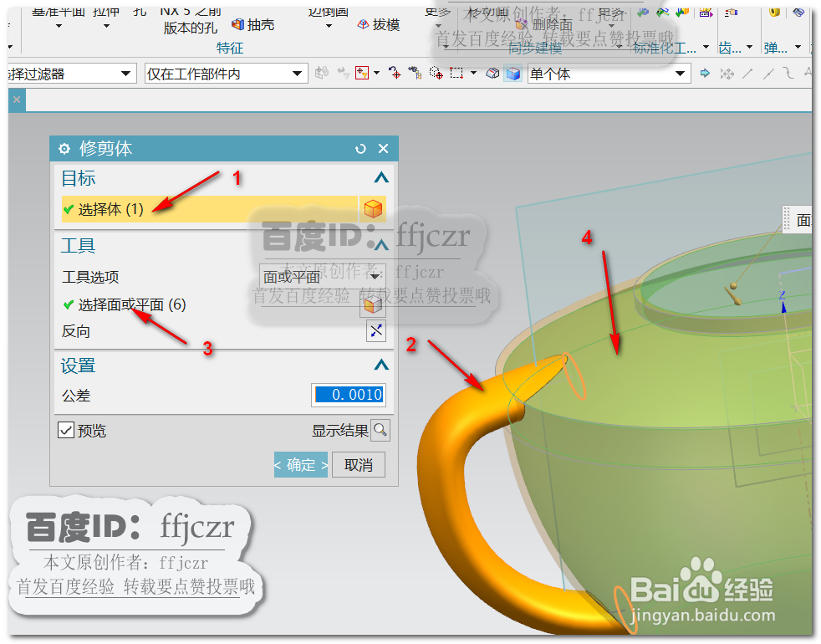821x644 pixels.
Task: Open dropdown arrow beside the red filter icon
Action: [376, 74]
